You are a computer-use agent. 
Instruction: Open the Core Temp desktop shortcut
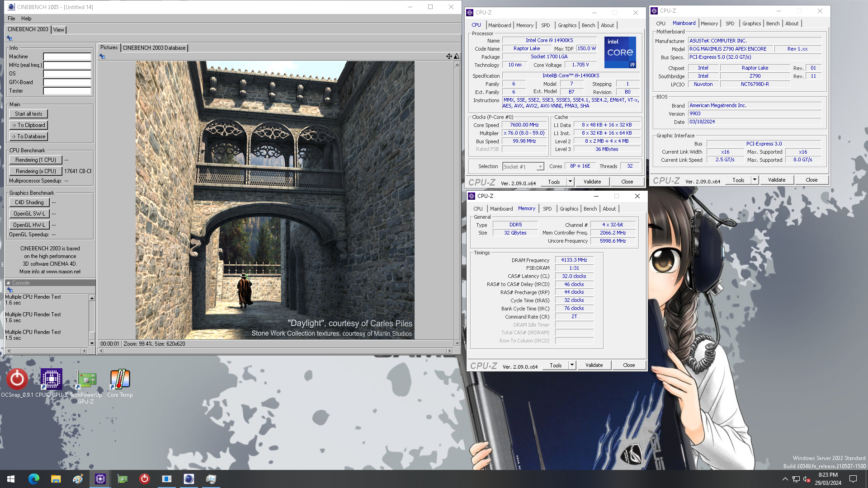click(x=120, y=383)
